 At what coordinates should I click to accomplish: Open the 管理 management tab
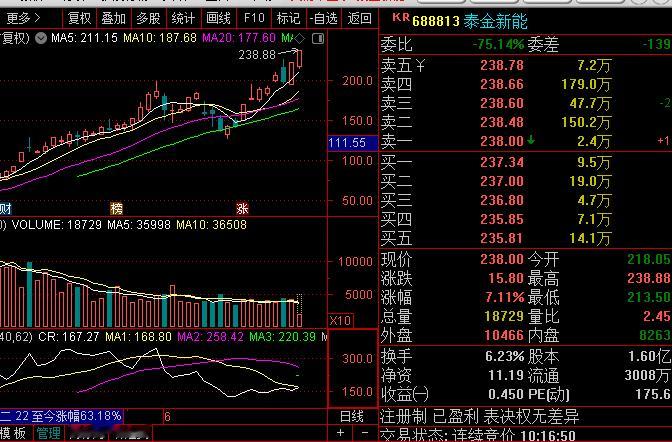point(48,433)
